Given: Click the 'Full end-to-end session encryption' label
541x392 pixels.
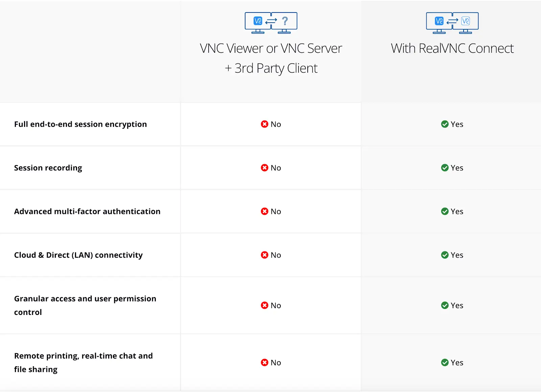Looking at the screenshot, I should pos(80,124).
